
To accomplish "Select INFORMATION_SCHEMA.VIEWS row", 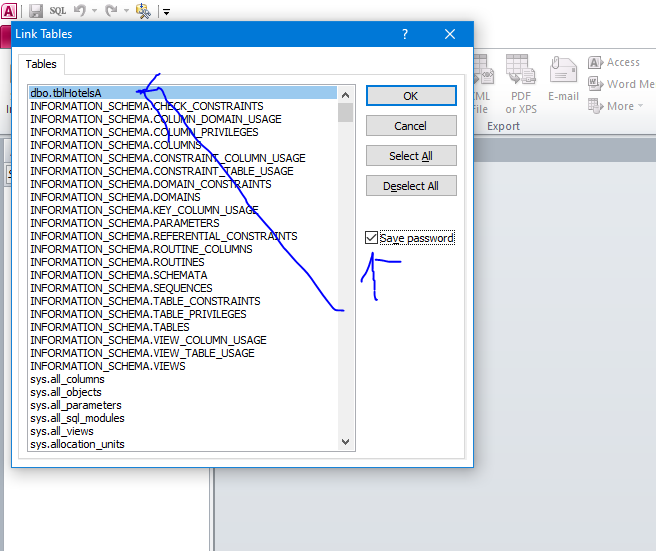I will 183,366.
